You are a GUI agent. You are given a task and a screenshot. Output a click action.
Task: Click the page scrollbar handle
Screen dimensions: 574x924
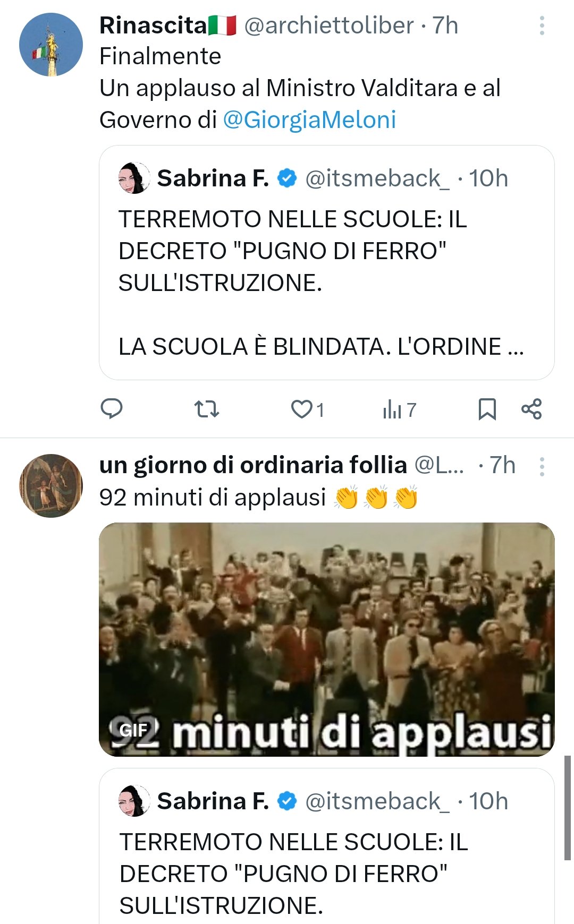[567, 808]
